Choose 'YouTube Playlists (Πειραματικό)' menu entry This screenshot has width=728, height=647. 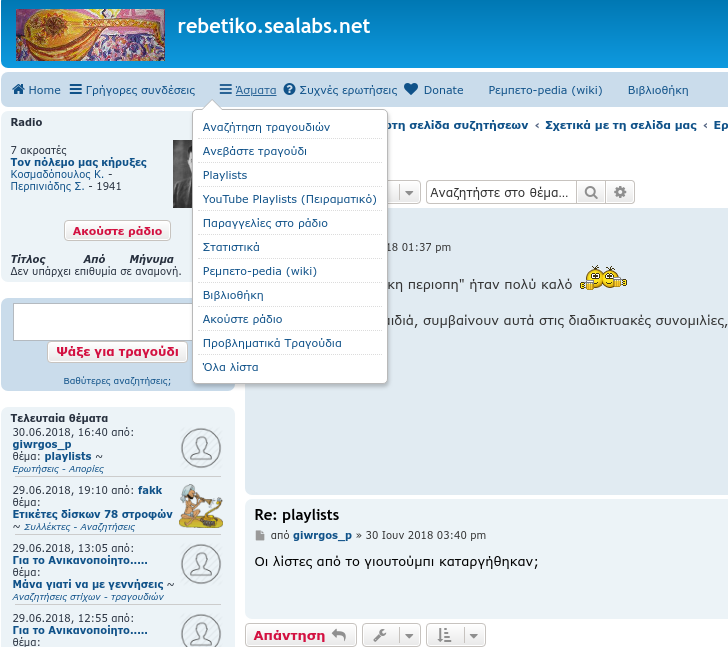[289, 199]
